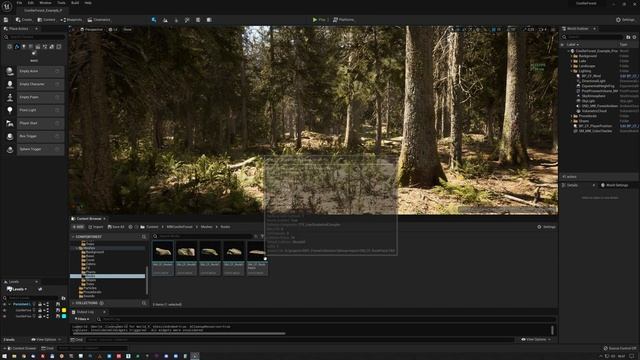Open the Create dropdown in toolbar
Image resolution: width=640 pixels, height=360 pixels.
[24, 20]
